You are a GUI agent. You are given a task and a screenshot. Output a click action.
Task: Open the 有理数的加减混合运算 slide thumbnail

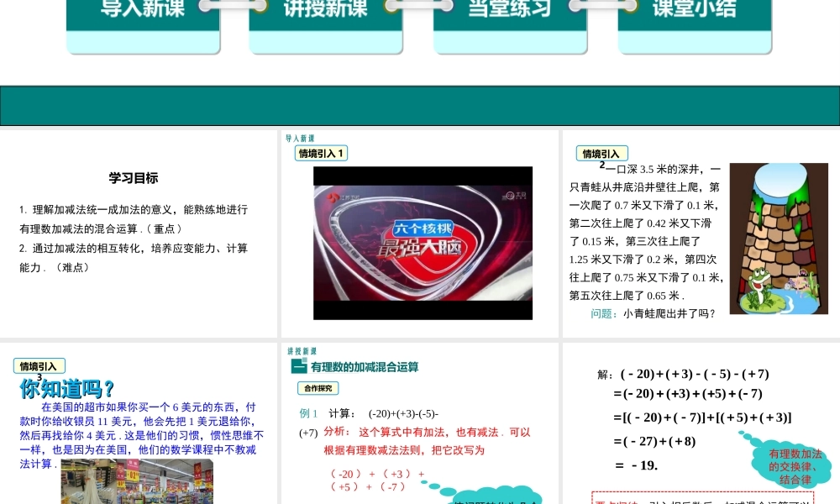(x=419, y=423)
